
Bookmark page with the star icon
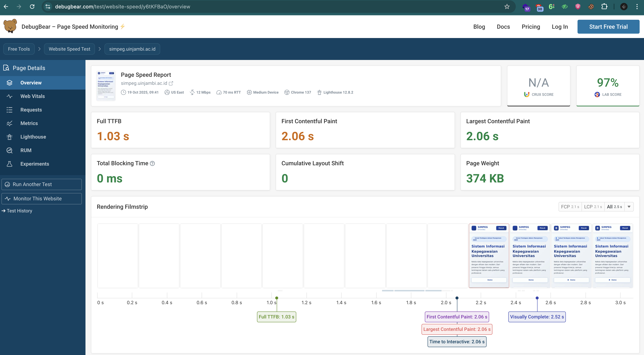(x=507, y=7)
